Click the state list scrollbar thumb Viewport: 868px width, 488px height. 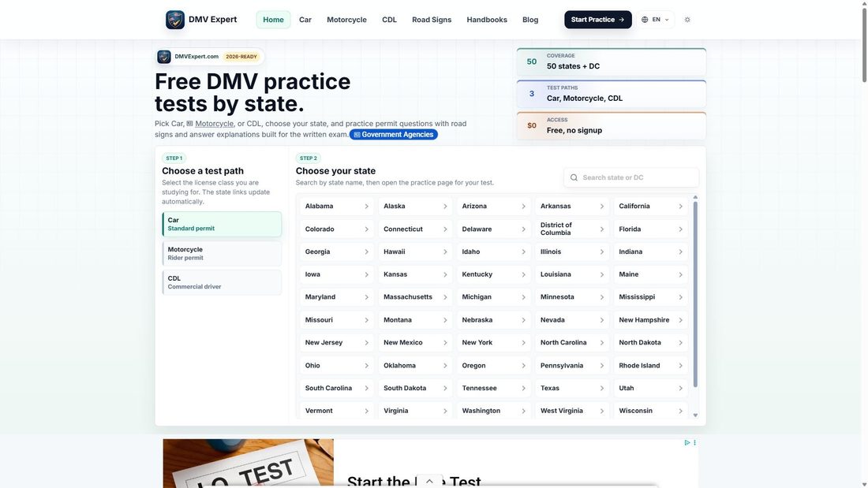[x=695, y=294]
